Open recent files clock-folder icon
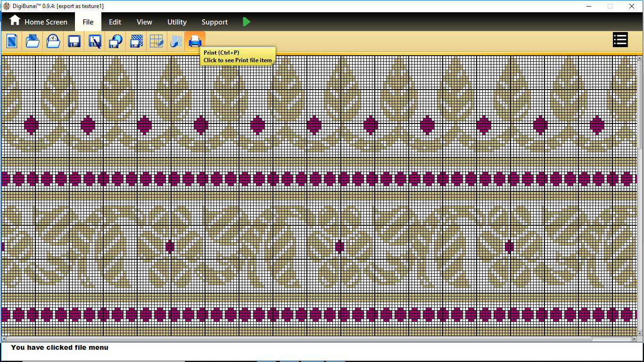This screenshot has height=362, width=644. pyautogui.click(x=53, y=41)
